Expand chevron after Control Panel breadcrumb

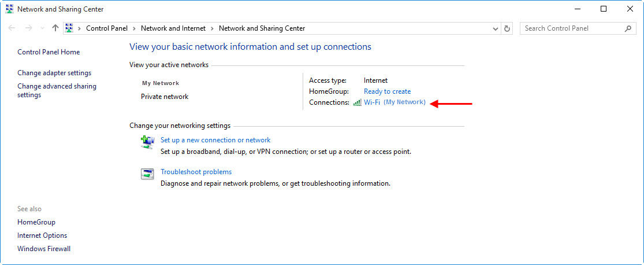point(135,28)
